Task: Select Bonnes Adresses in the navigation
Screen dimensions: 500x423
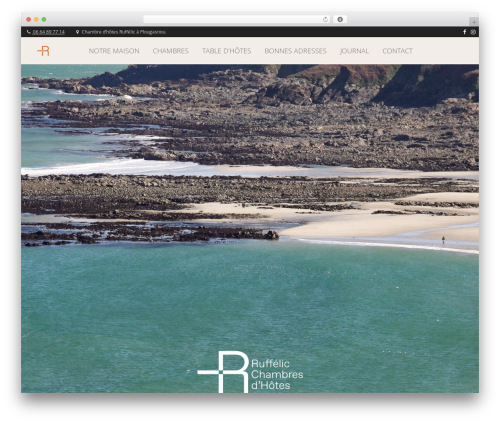Action: click(x=295, y=51)
